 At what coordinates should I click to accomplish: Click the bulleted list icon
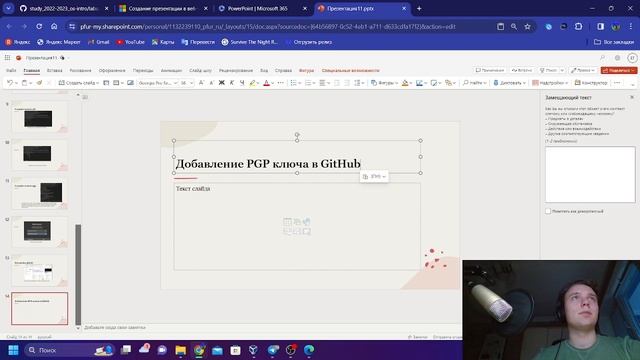point(293,83)
